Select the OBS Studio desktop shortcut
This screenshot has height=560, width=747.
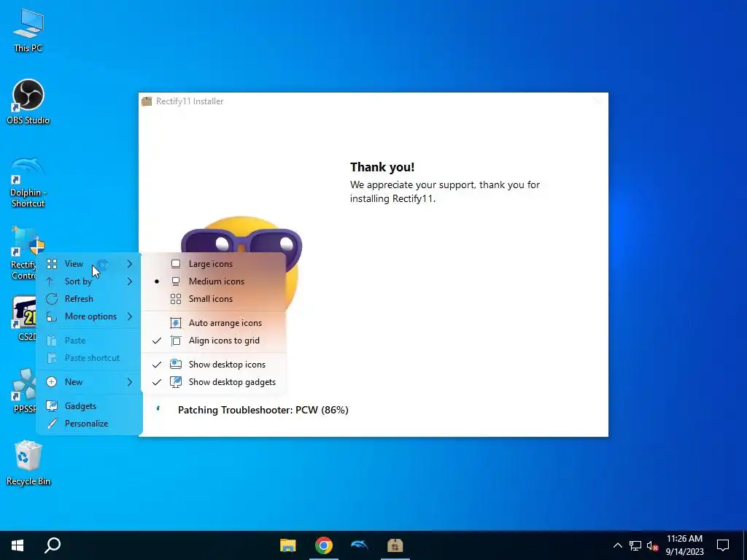click(28, 102)
